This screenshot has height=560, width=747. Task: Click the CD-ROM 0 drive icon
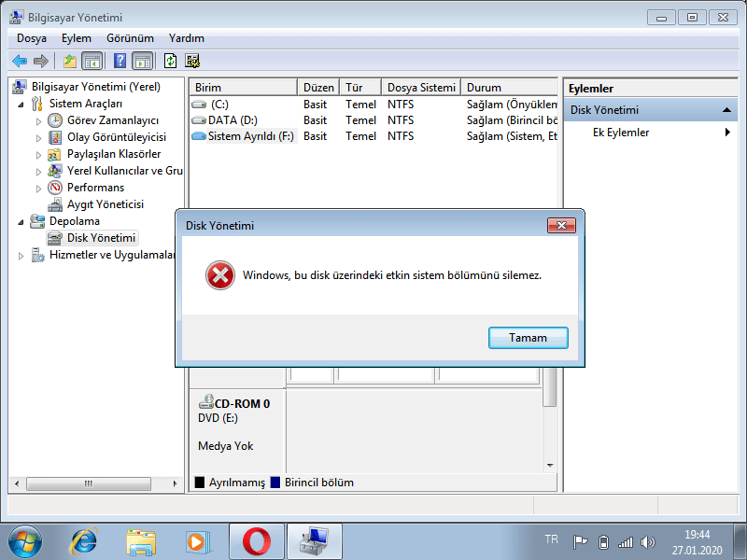205,402
